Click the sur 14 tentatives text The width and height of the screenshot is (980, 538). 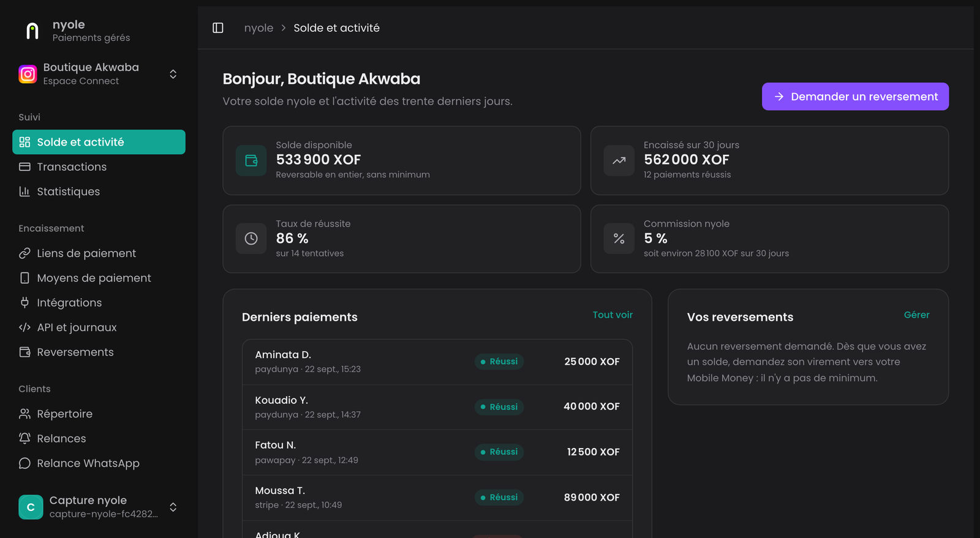click(310, 253)
